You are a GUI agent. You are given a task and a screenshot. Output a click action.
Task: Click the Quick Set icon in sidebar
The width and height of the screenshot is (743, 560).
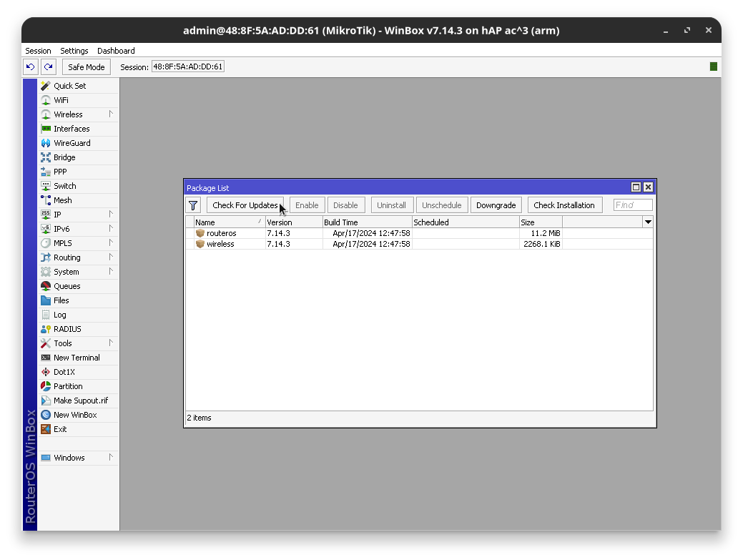pos(46,86)
